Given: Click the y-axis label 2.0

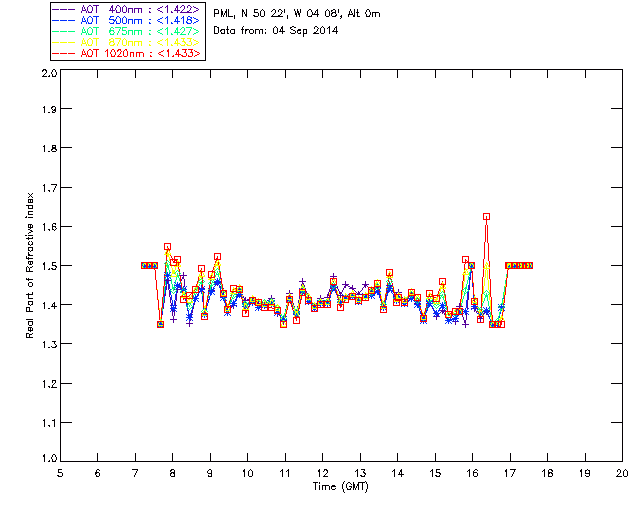Looking at the screenshot, I should 49,73.
